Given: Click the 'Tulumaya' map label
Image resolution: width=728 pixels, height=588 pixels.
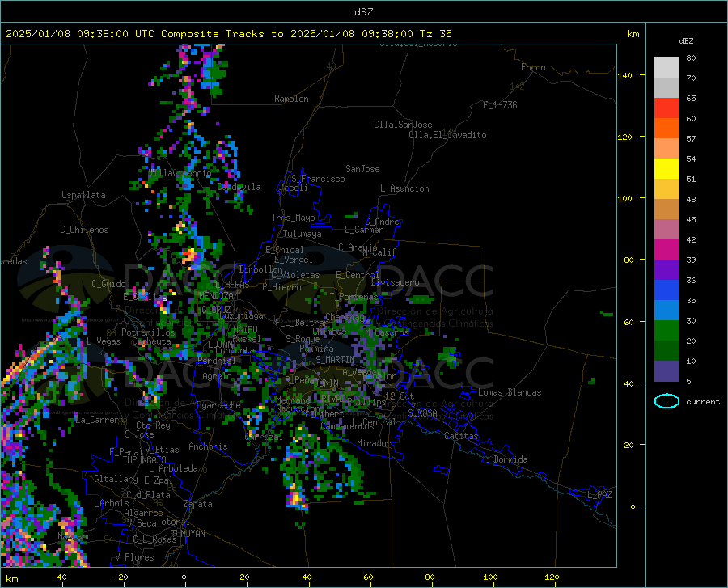Looking at the screenshot, I should click(x=302, y=234).
